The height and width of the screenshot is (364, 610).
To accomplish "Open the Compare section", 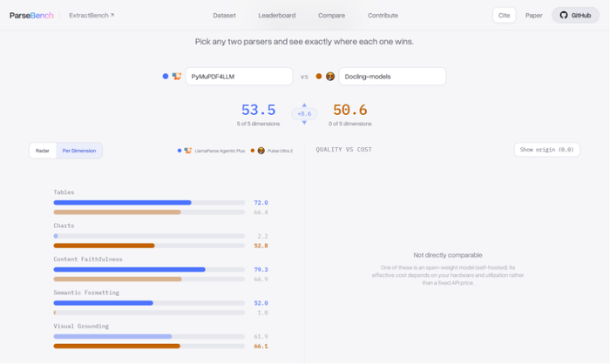I will coord(331,16).
